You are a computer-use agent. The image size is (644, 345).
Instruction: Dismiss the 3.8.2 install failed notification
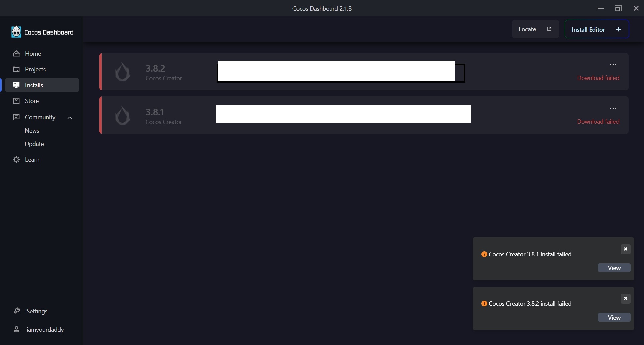pyautogui.click(x=626, y=299)
